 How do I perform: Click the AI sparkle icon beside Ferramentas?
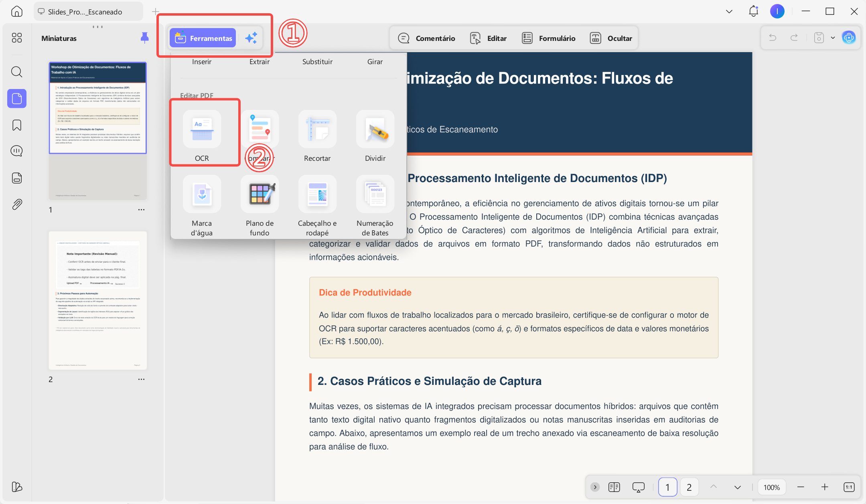tap(251, 38)
